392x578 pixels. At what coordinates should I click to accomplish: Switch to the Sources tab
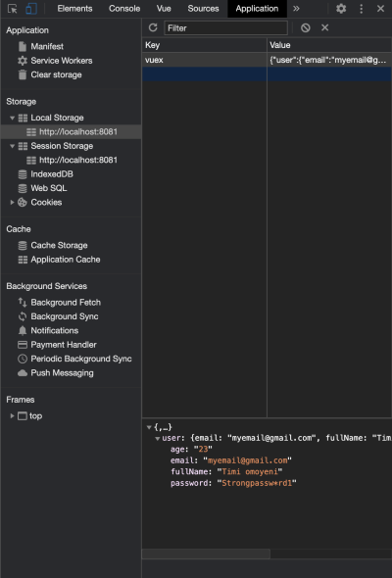[203, 9]
